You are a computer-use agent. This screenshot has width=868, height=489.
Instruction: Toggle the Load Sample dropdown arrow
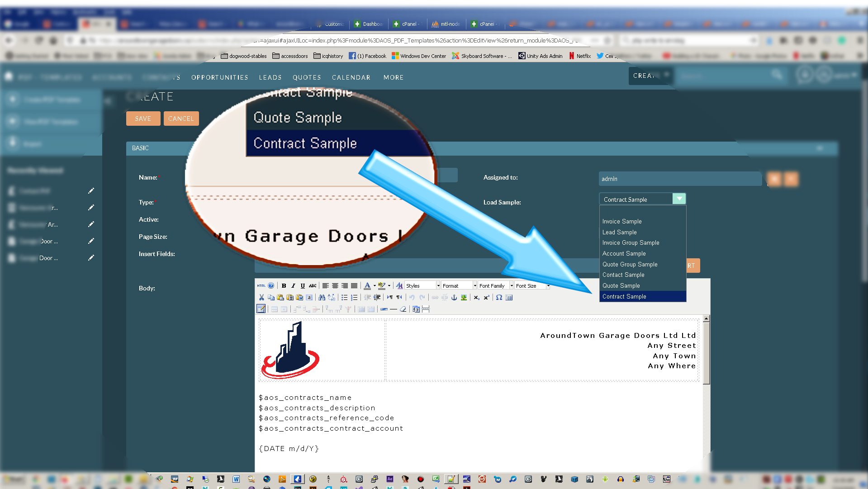[x=679, y=199]
